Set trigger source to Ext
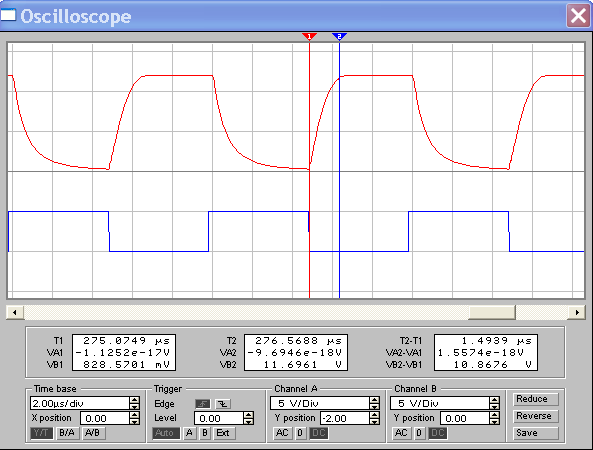Viewport: 593px width, 450px height. click(x=224, y=433)
